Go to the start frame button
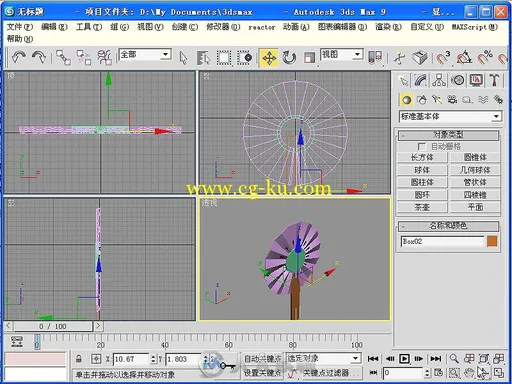The height and width of the screenshot is (384, 512). (x=373, y=359)
